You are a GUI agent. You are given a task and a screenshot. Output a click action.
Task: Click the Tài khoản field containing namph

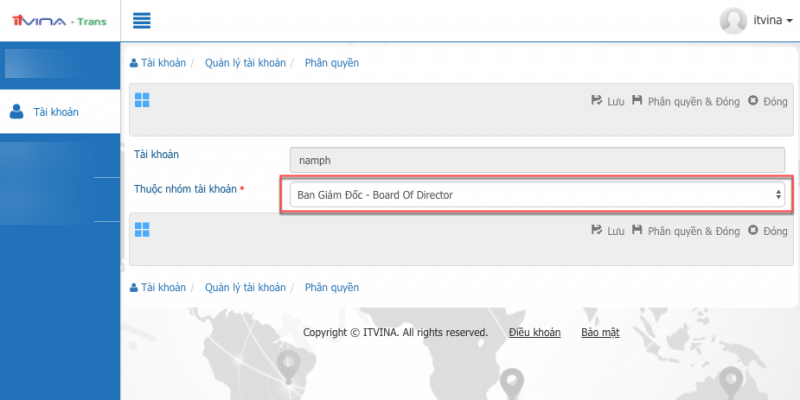pos(536,159)
